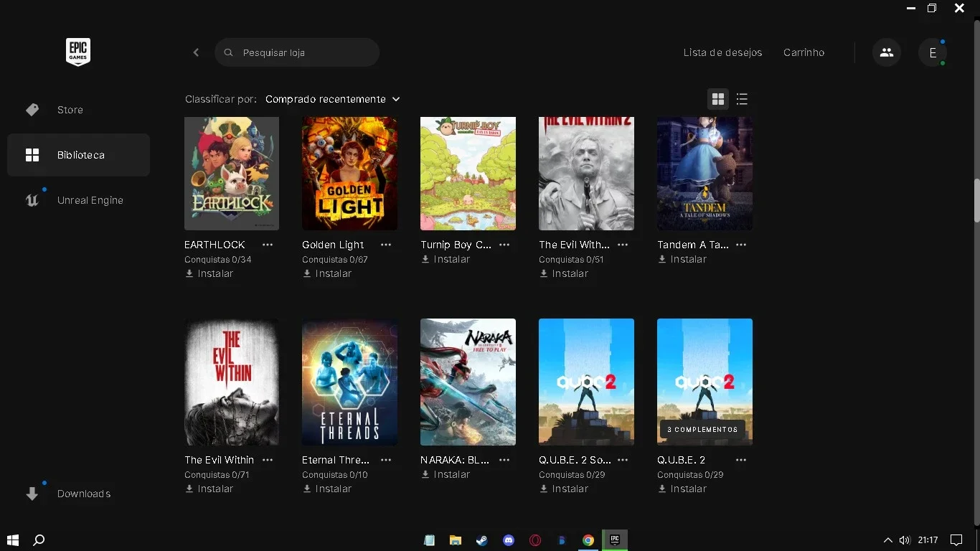Click the EARTHLOCK title text
Viewport: 980px width, 551px height.
click(x=215, y=245)
